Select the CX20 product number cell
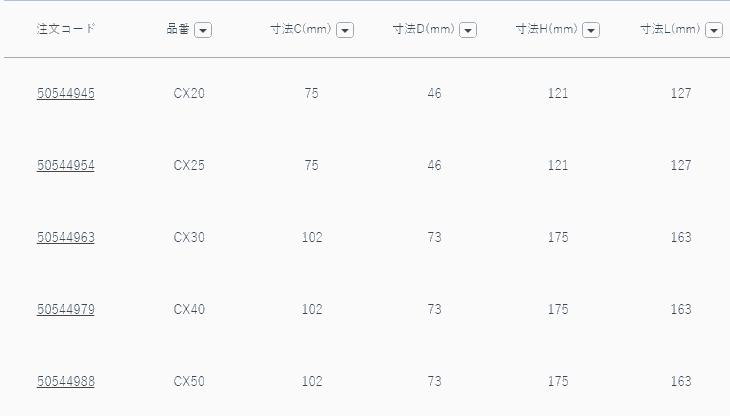Screen dimensions: 730x416 click(189, 94)
